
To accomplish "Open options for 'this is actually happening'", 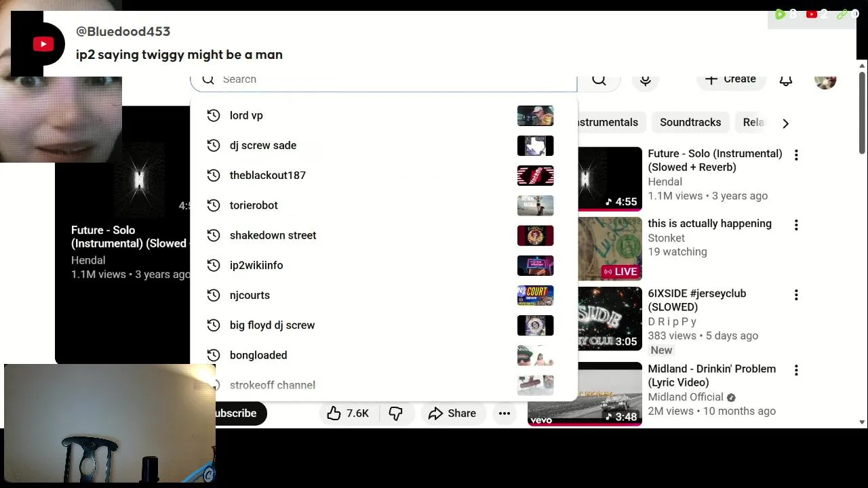I will click(796, 225).
